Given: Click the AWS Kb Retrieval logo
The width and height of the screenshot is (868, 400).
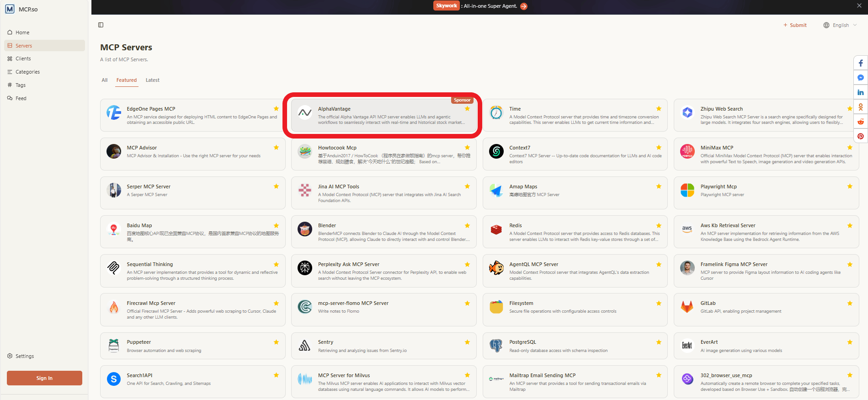Looking at the screenshot, I should tap(687, 229).
